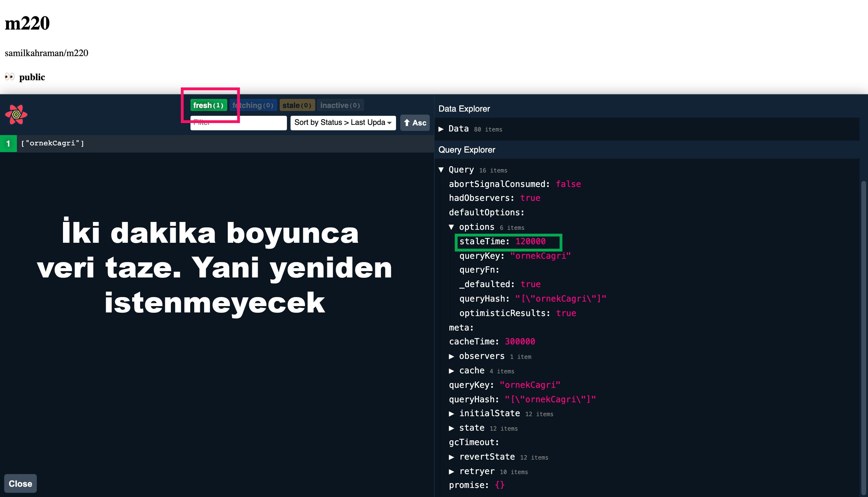Screen dimensions: 868x497
Task: Expand the retryer 10 items node
Action: [488, 471]
